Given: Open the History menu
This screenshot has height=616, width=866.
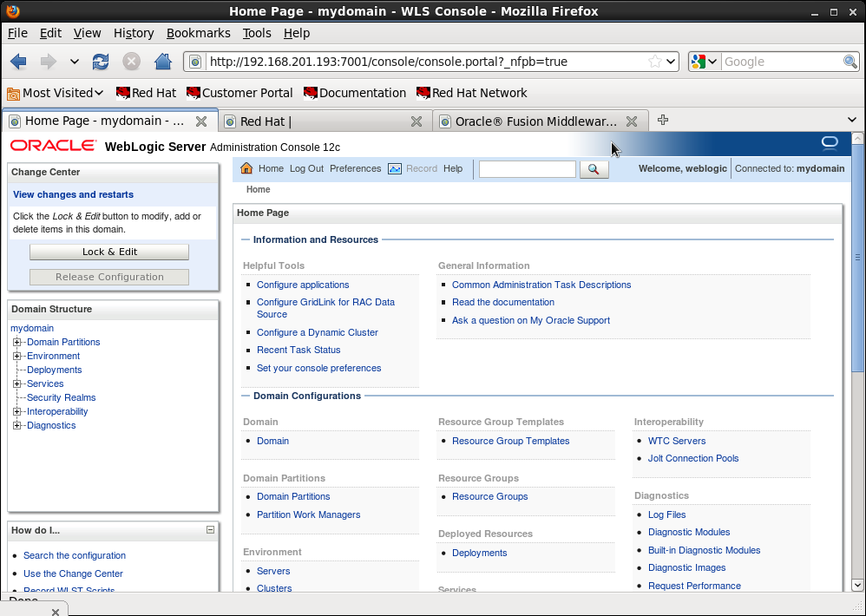Looking at the screenshot, I should click(x=134, y=33).
